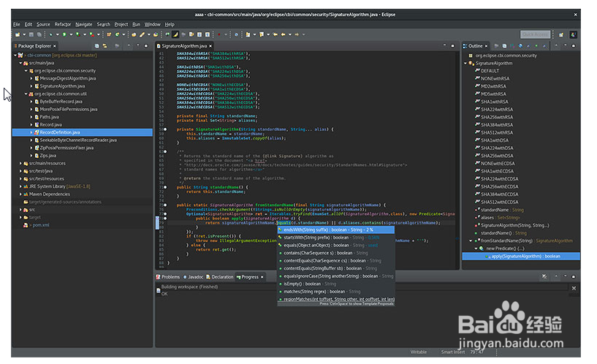Open the Java perspective icon at top right
This screenshot has width=597, height=364.
pos(572,34)
